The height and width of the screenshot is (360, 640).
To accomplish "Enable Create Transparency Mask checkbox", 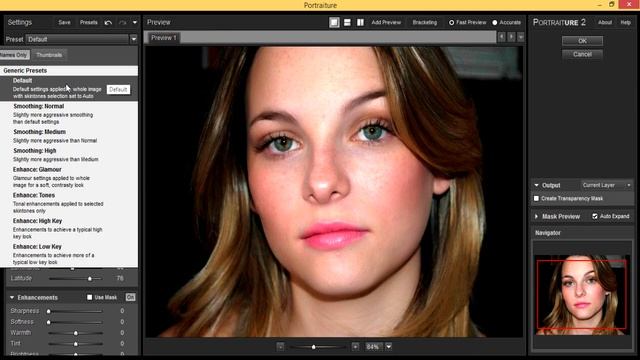I will 536,198.
